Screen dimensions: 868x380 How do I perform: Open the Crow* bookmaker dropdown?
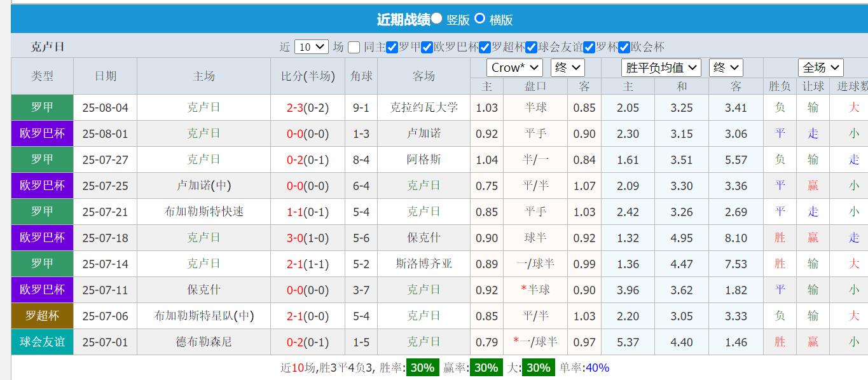click(514, 67)
